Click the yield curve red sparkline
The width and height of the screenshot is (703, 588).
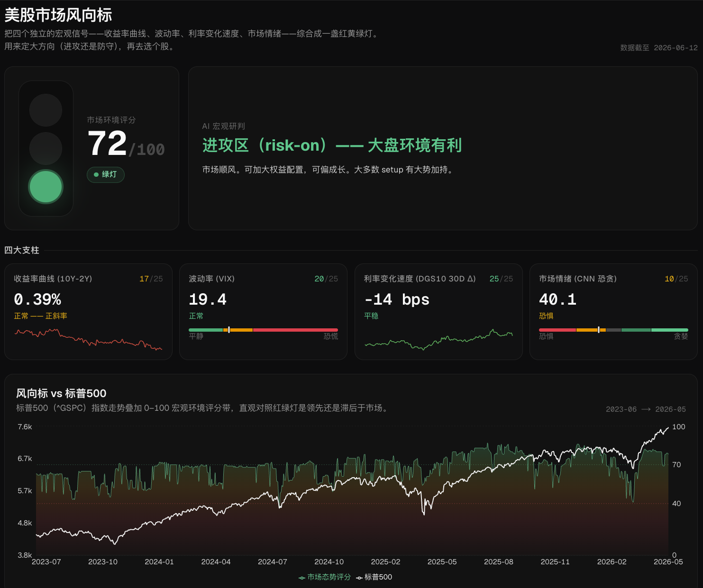88,339
